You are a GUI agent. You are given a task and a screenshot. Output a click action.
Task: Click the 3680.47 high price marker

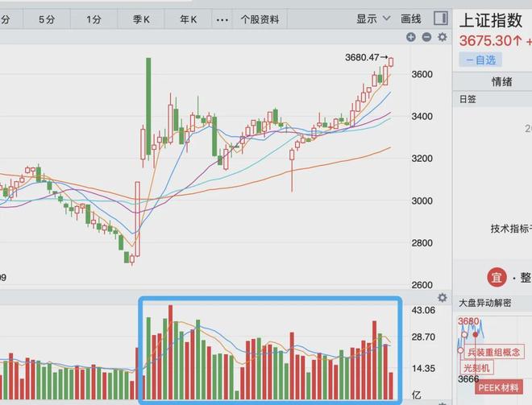[x=366, y=57]
